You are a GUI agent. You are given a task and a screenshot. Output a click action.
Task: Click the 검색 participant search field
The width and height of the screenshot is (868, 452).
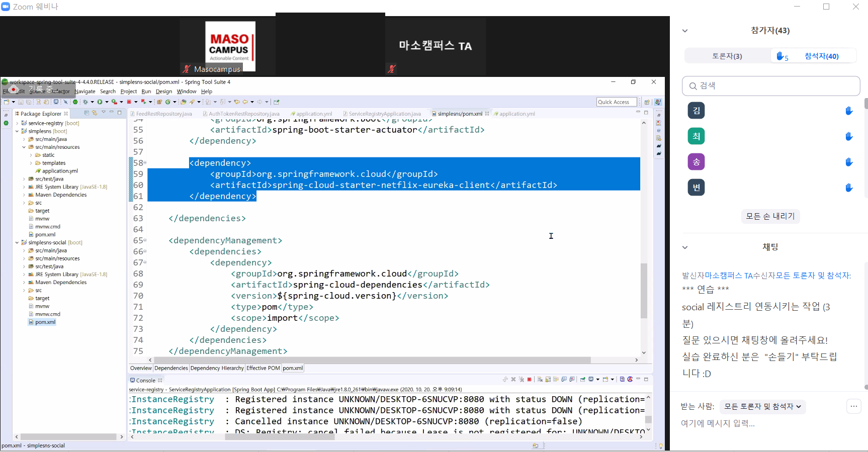(x=770, y=86)
